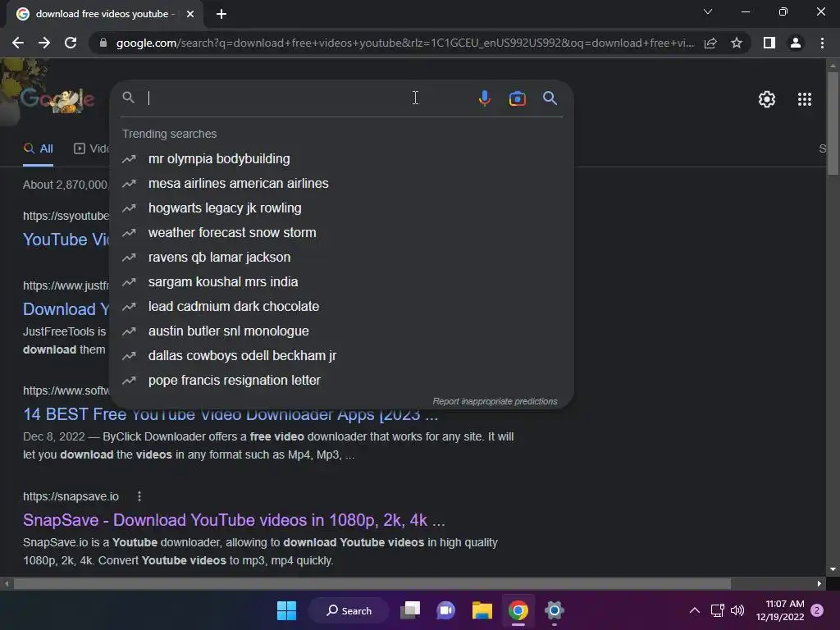Choose suggestion pope francis resignation letter
The height and width of the screenshot is (630, 840).
tap(341, 381)
